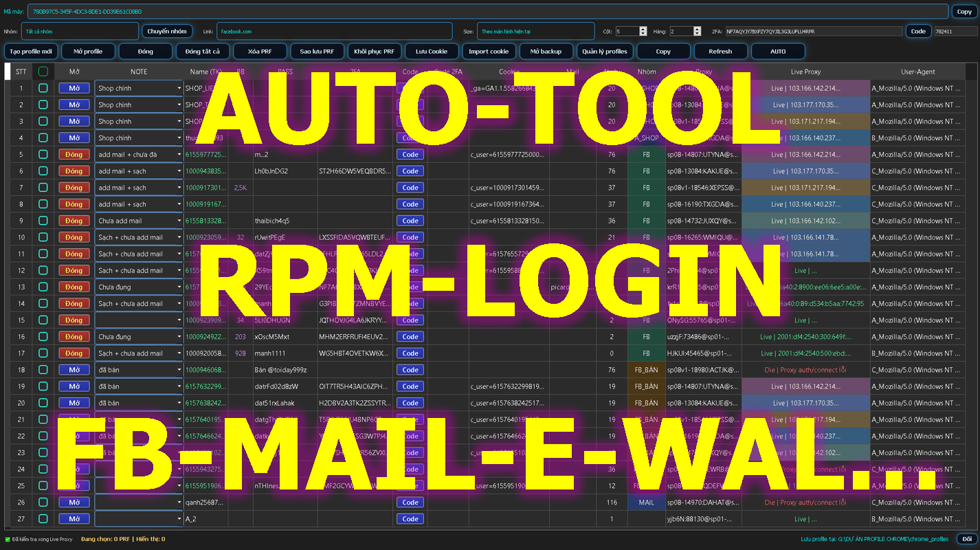Back up profiles with Sao lưu PRF
980x550 pixels.
(x=317, y=52)
